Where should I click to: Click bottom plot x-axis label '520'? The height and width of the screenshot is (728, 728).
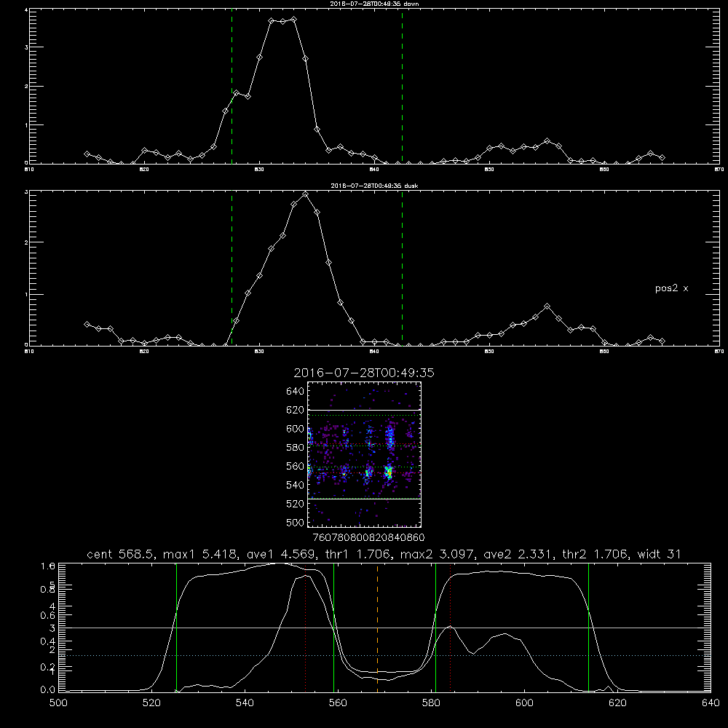click(x=151, y=703)
